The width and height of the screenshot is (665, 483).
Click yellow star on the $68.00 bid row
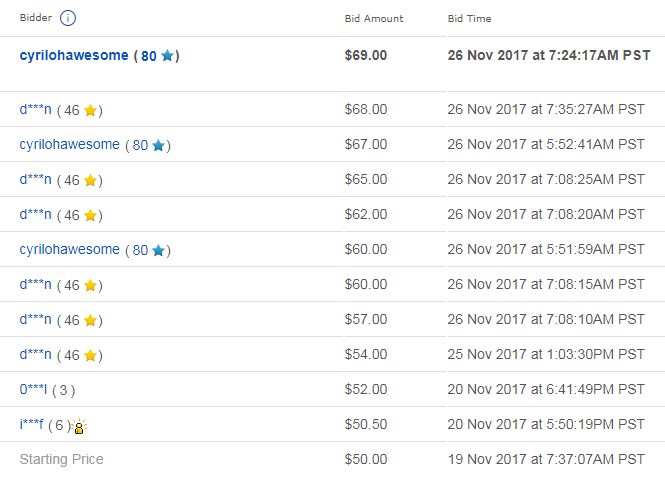click(90, 110)
